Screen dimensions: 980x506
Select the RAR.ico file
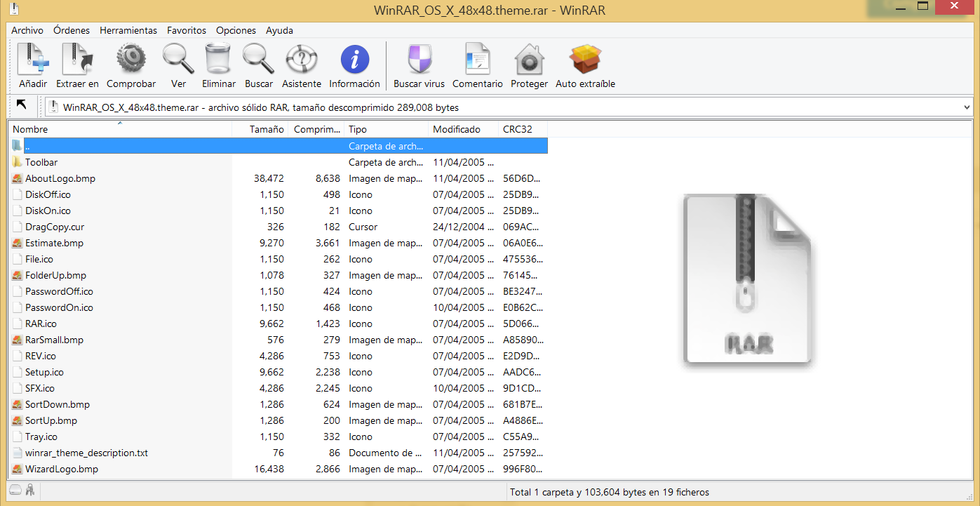pyautogui.click(x=41, y=324)
